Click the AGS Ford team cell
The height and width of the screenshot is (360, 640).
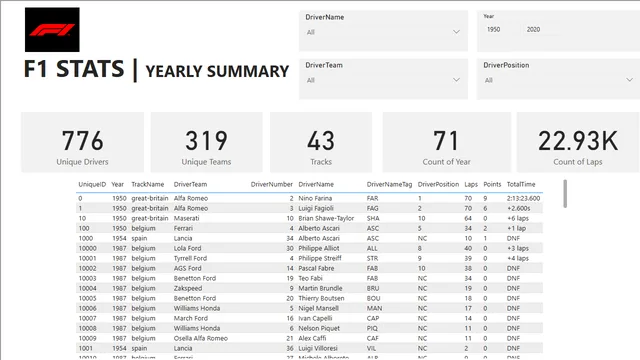point(187,268)
